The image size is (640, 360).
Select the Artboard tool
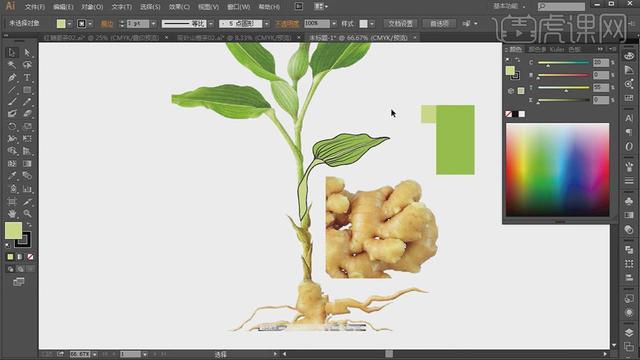click(12, 201)
